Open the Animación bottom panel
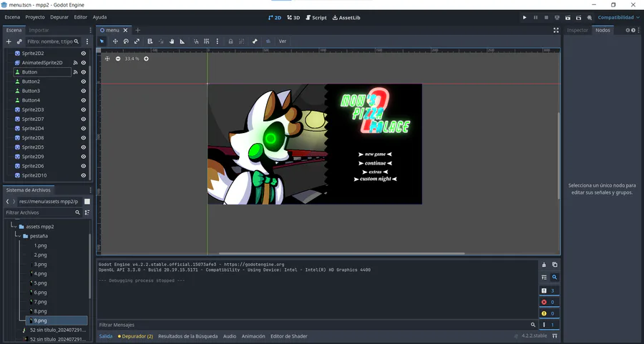644x344 pixels. point(253,336)
